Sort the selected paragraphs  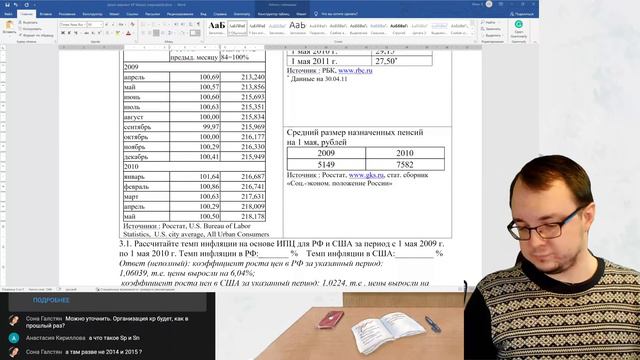click(191, 24)
